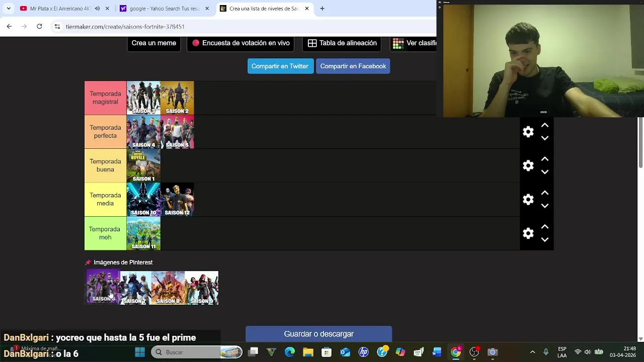Open volume control in system tray

click(x=587, y=352)
